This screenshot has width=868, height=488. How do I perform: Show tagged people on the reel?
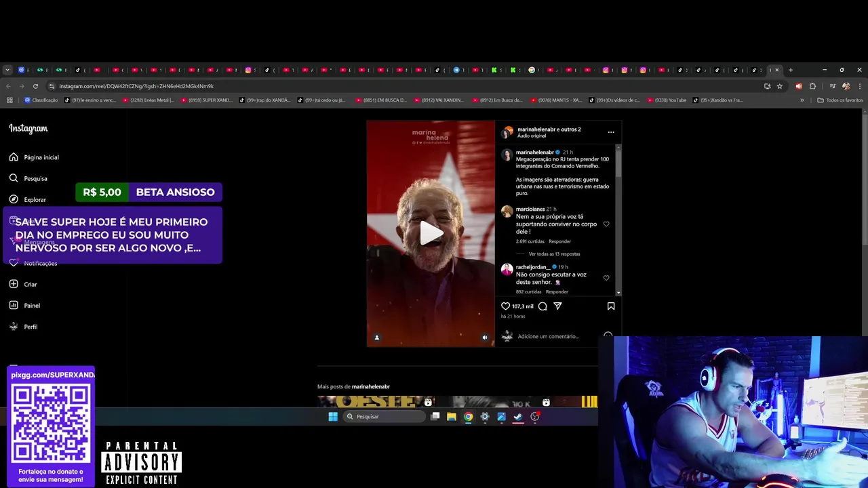(x=377, y=337)
